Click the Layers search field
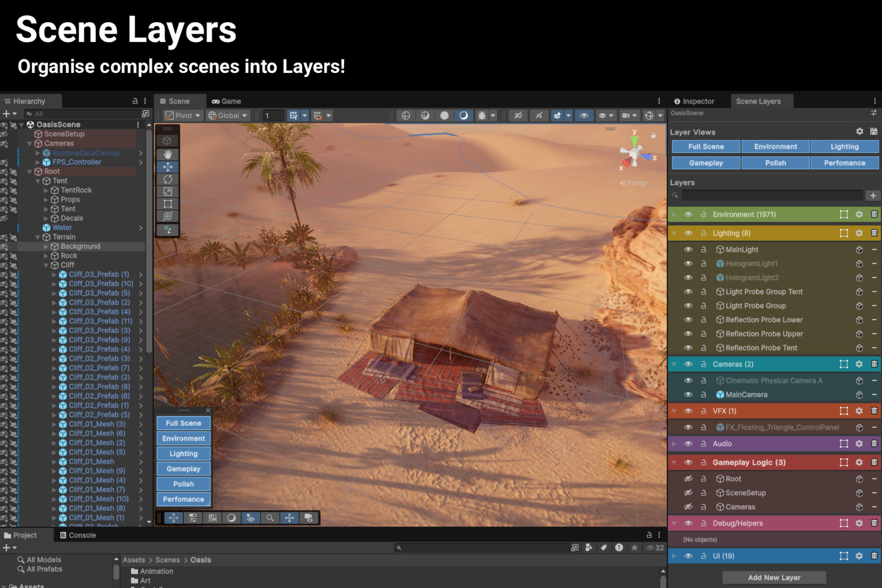Screen dimensions: 882x588 coord(773,195)
